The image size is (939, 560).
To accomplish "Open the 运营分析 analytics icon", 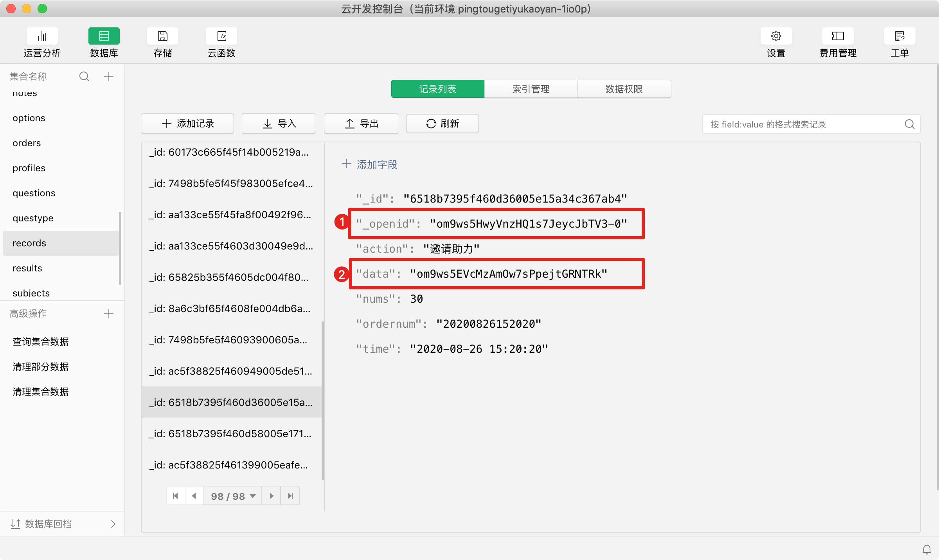I will [42, 36].
